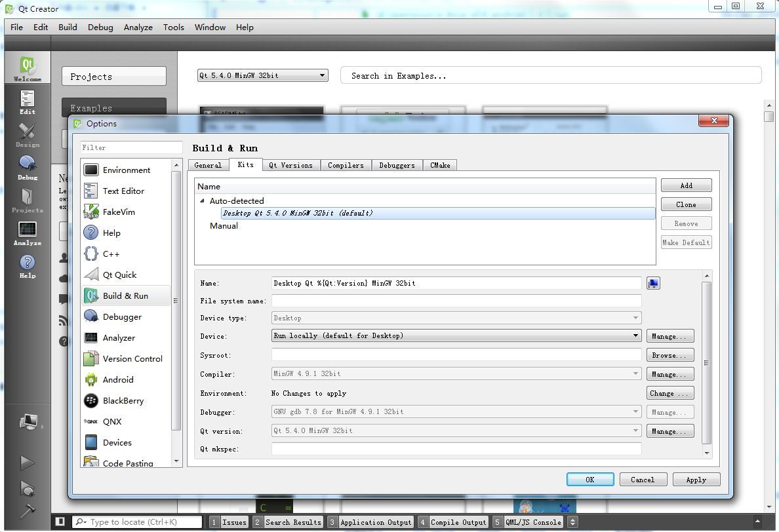Screen dimensions: 779x532
Task: Select Desktop Qt 5.4.0 MinGW 32bit kit
Action: pos(437,213)
